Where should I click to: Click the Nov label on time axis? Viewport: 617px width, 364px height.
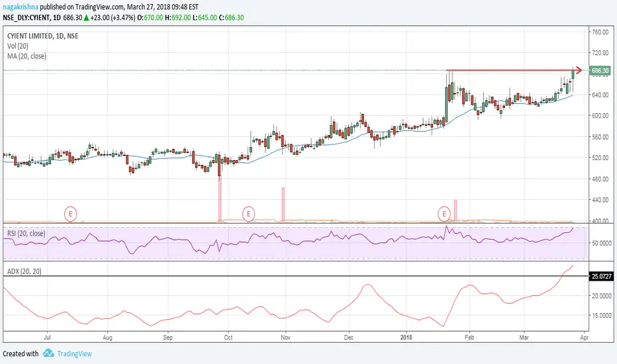[x=286, y=338]
